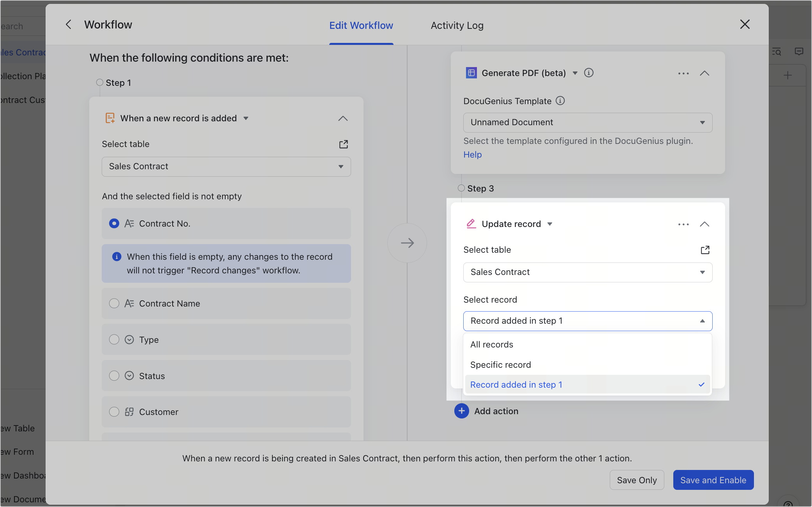Click the plus icon in background window
This screenshot has width=812, height=507.
pos(788,75)
